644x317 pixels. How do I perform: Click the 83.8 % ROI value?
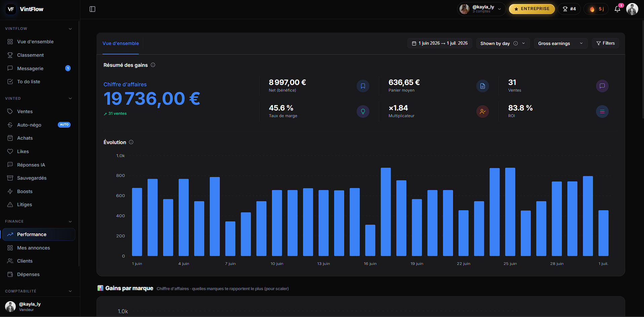(520, 108)
